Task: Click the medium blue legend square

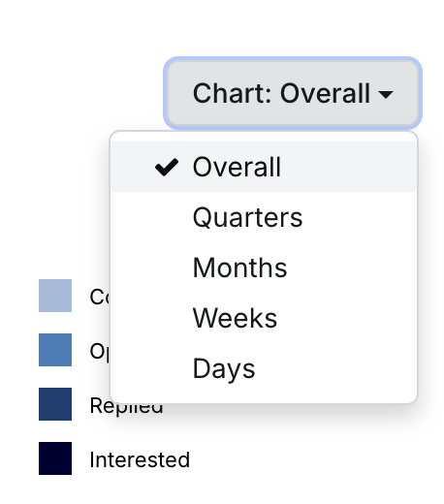Action: coord(55,350)
